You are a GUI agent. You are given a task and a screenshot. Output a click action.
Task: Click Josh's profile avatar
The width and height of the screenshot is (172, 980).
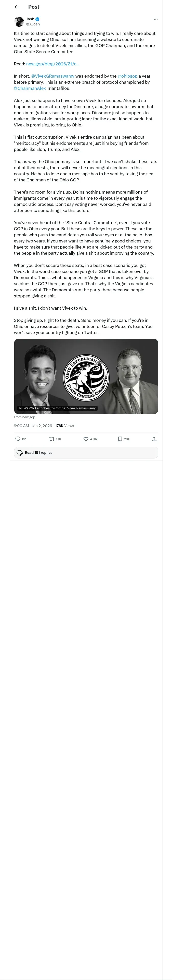[19, 21]
